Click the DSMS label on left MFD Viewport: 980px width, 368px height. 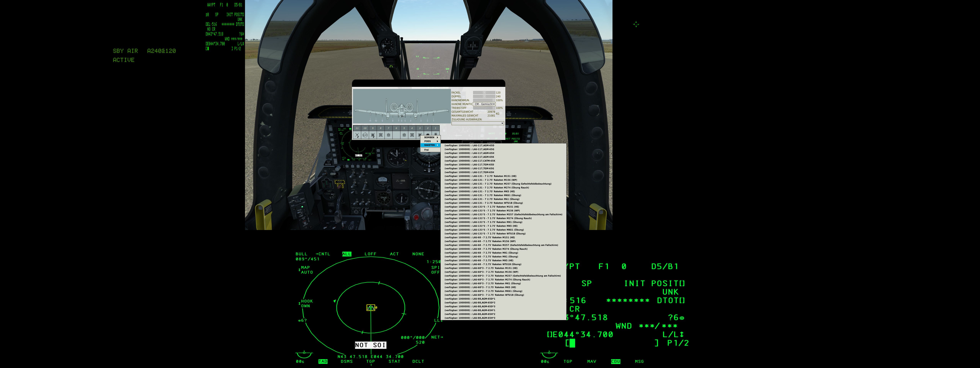pyautogui.click(x=347, y=361)
